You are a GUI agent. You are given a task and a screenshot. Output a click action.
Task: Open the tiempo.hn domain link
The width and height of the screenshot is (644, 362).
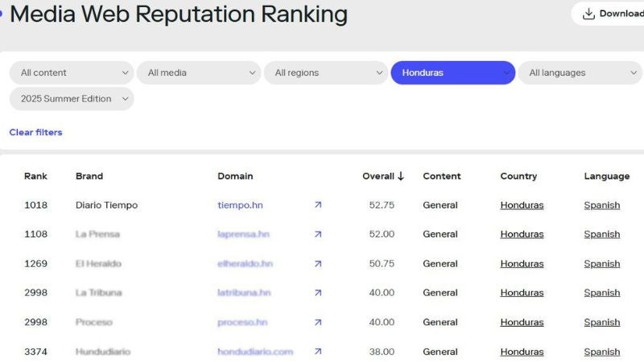click(240, 205)
